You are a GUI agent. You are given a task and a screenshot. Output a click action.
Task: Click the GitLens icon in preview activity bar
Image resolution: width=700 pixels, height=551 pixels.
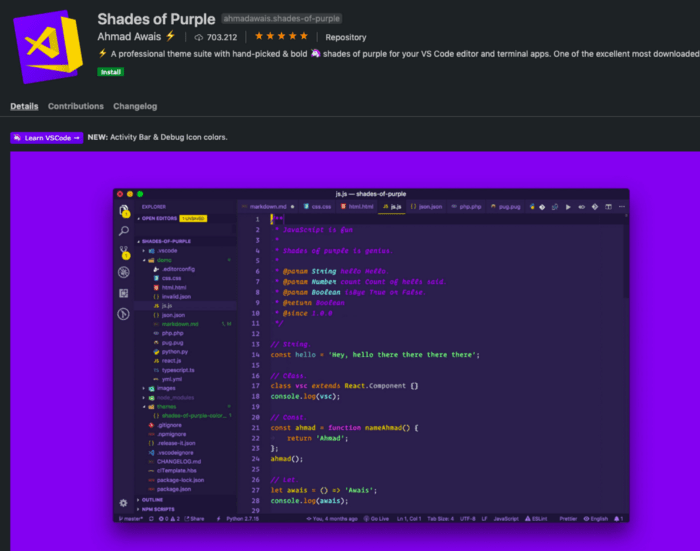coord(124,314)
